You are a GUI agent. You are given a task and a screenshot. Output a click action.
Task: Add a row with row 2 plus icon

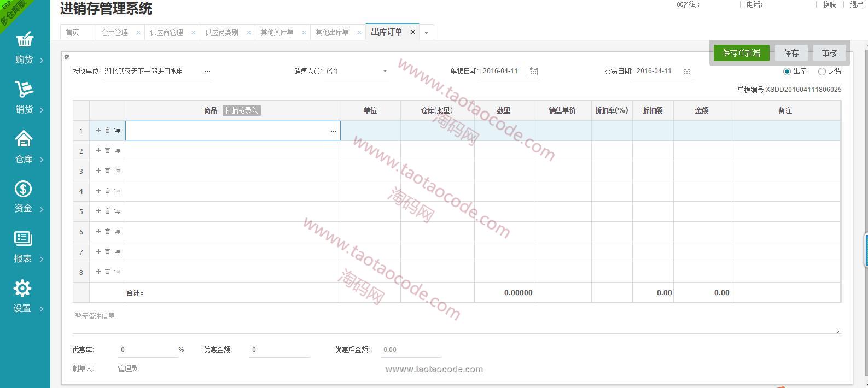pos(98,150)
